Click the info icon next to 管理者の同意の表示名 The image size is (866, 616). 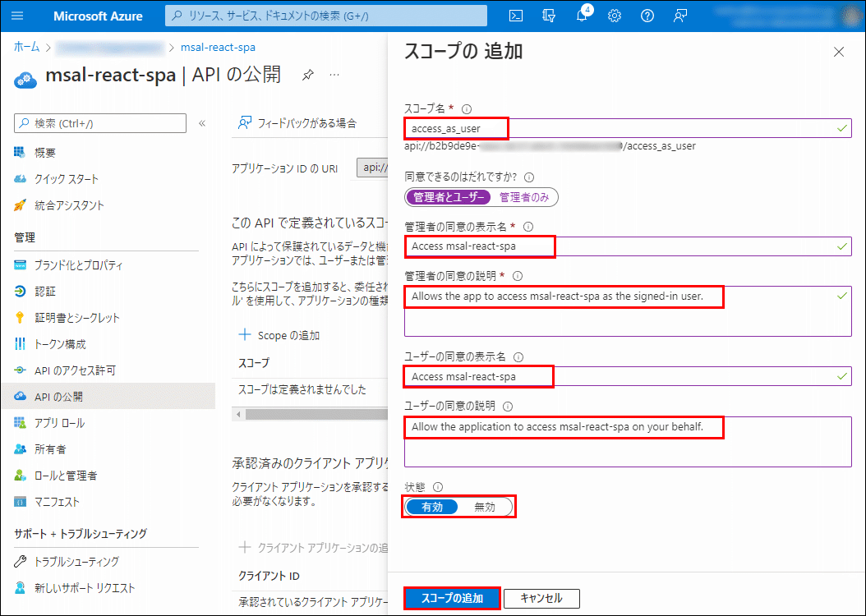(x=528, y=227)
